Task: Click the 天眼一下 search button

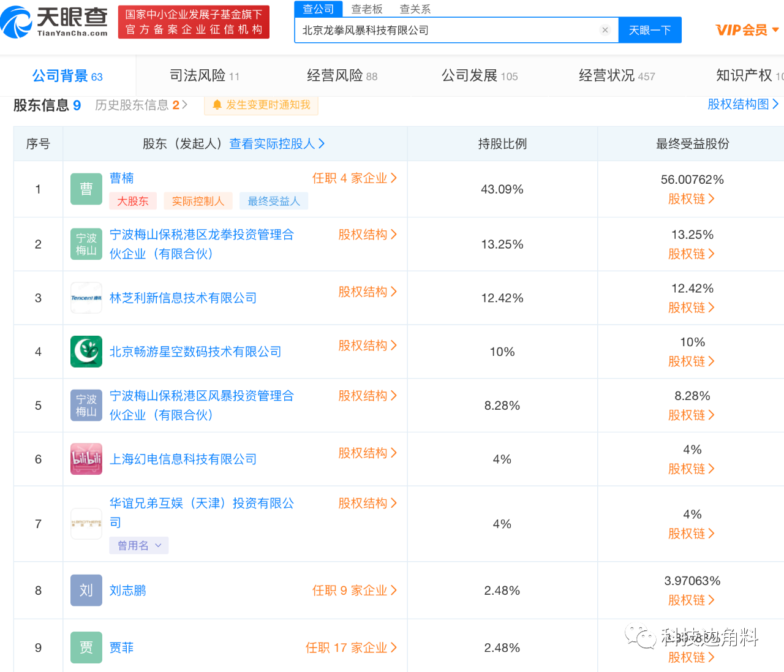Action: tap(650, 29)
